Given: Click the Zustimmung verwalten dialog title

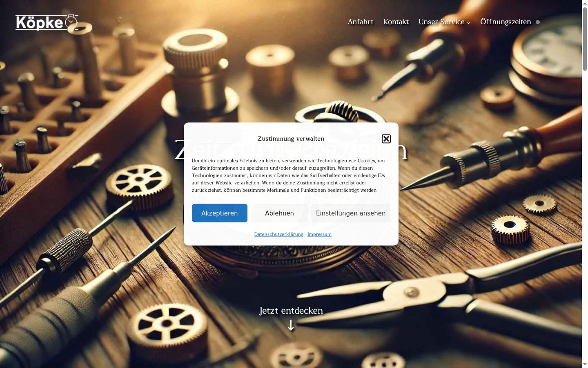Looking at the screenshot, I should pos(291,139).
